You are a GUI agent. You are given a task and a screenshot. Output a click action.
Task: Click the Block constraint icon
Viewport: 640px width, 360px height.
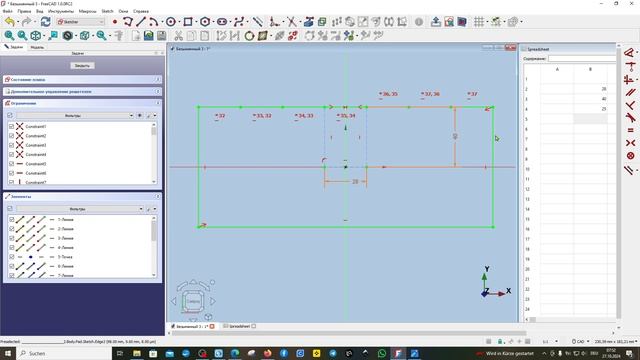click(x=630, y=156)
